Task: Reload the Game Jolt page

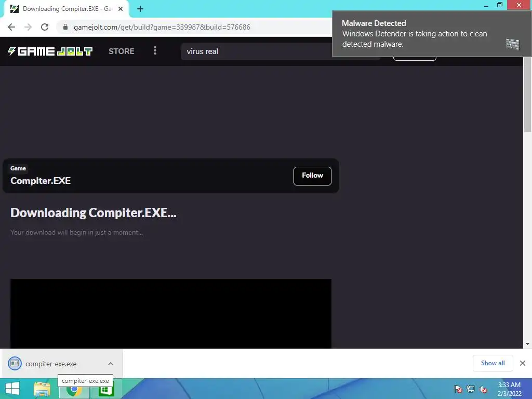Action: [45, 27]
